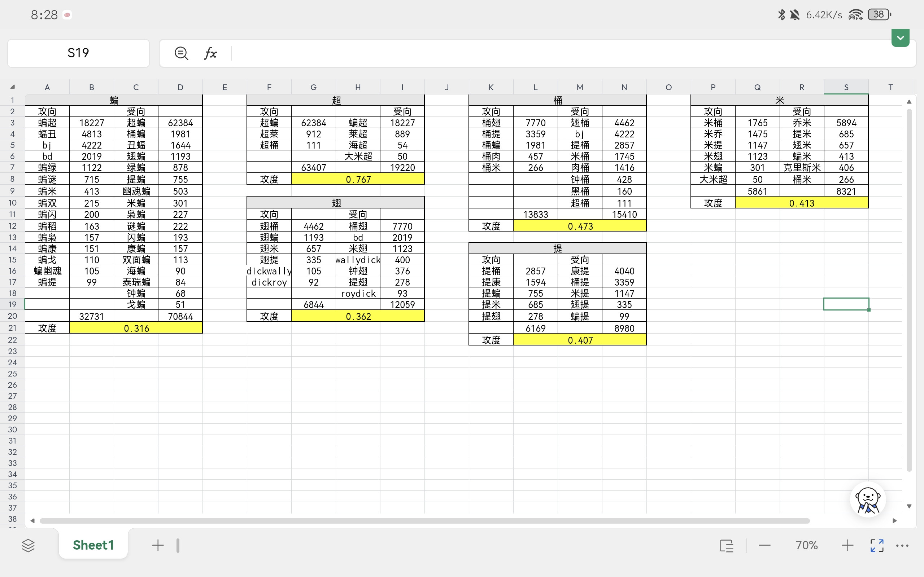
Task: Expand the green chevron dropdown button
Action: [900, 38]
